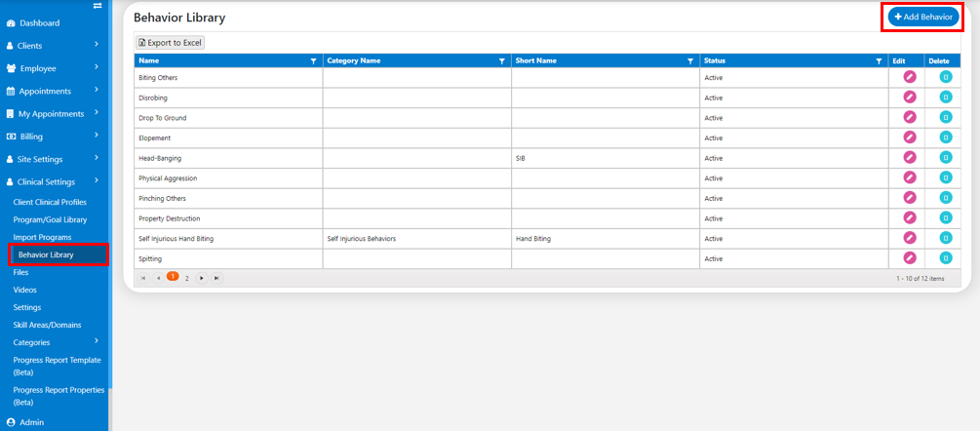Viewport: 980px width, 431px height.
Task: Edit the Drop To Ground behavior
Action: click(x=910, y=117)
